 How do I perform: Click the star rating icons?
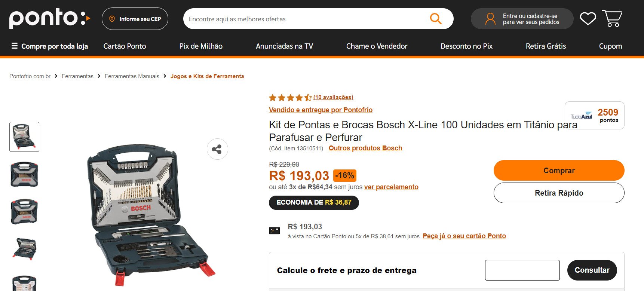290,98
